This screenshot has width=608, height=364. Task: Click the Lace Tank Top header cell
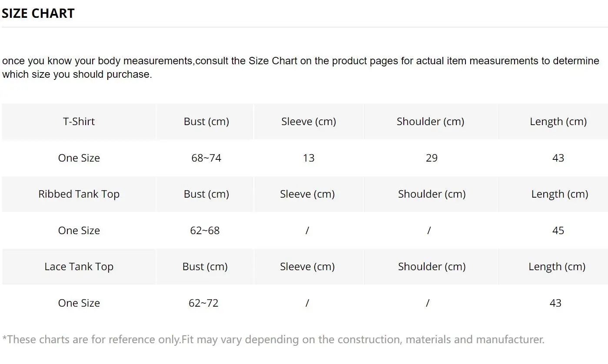[x=79, y=267]
